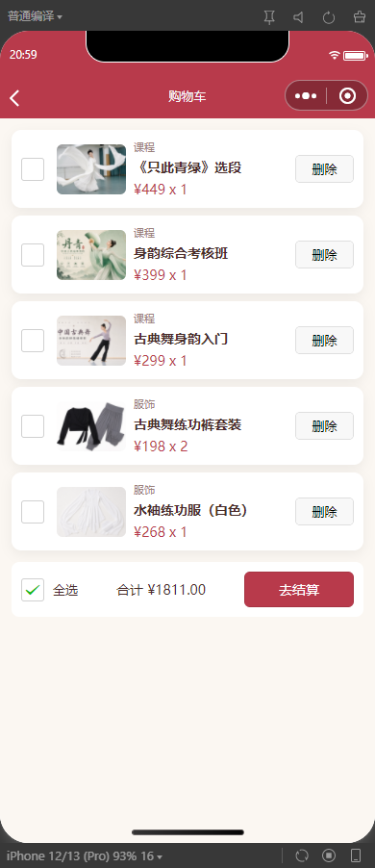This screenshot has width=375, height=868.
Task: Open the mini program three-dot menu
Action: pos(306,96)
